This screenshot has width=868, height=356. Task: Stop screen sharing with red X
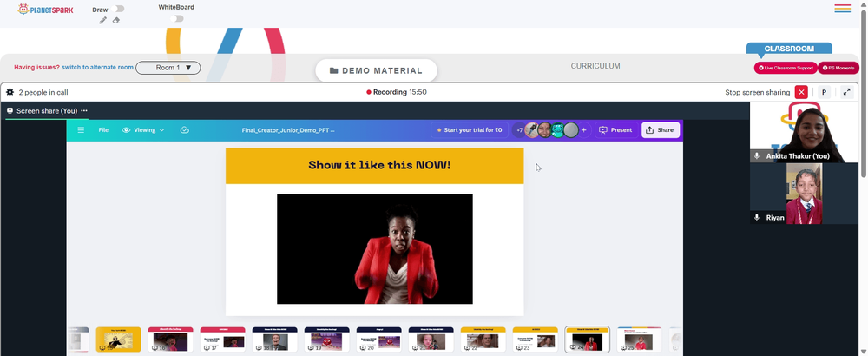pos(801,92)
